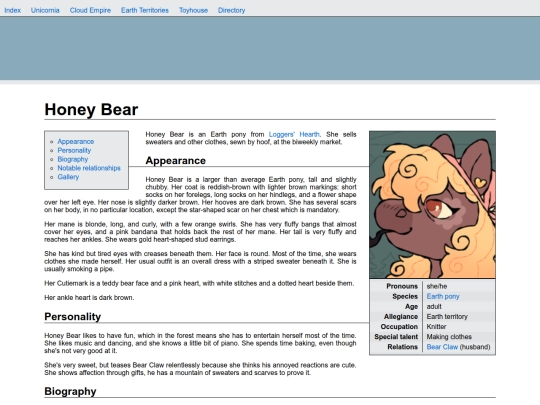Click Honey Bear portrait image
This screenshot has height=405, width=540.
433,205
